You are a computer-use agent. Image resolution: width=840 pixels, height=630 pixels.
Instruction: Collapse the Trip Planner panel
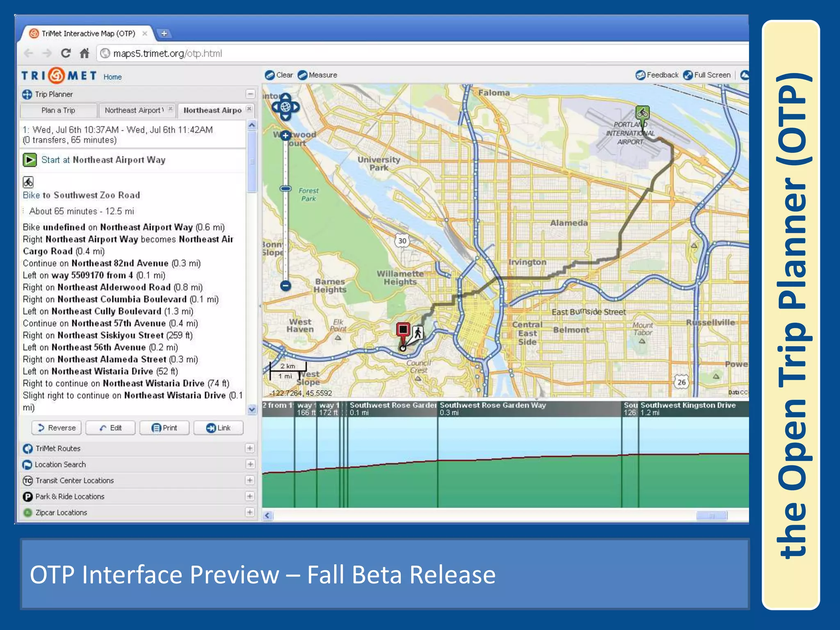(250, 94)
